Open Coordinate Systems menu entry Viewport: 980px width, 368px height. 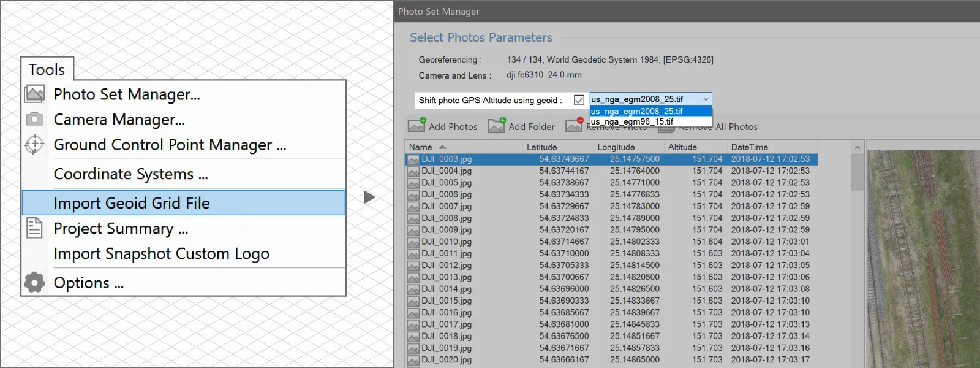[184, 174]
